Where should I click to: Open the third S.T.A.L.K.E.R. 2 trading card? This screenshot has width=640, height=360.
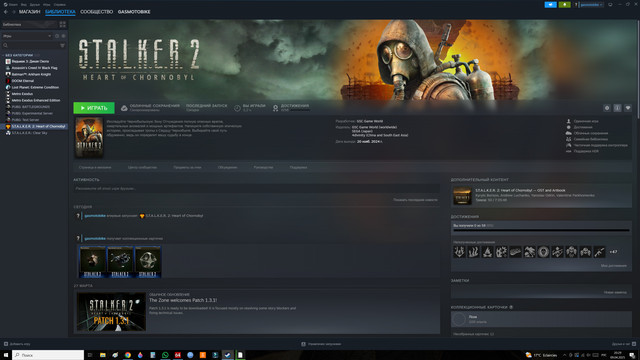(x=148, y=262)
